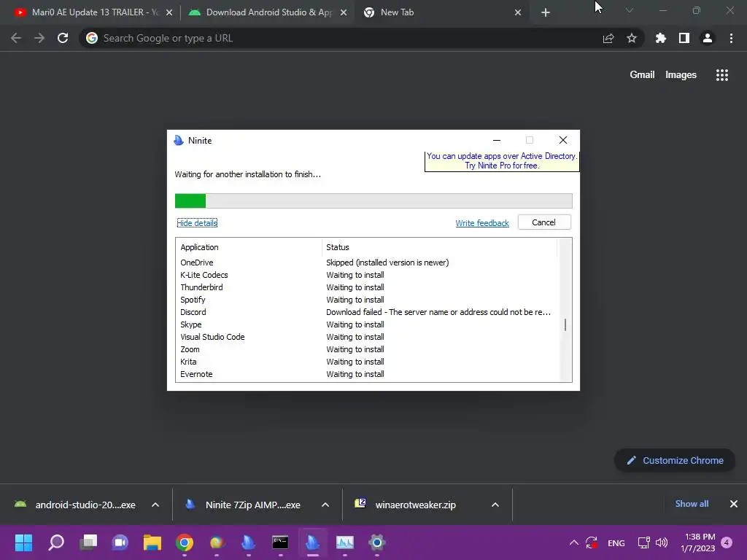The width and height of the screenshot is (747, 560).
Task: Open Chrome profile avatar
Action: coord(708,38)
